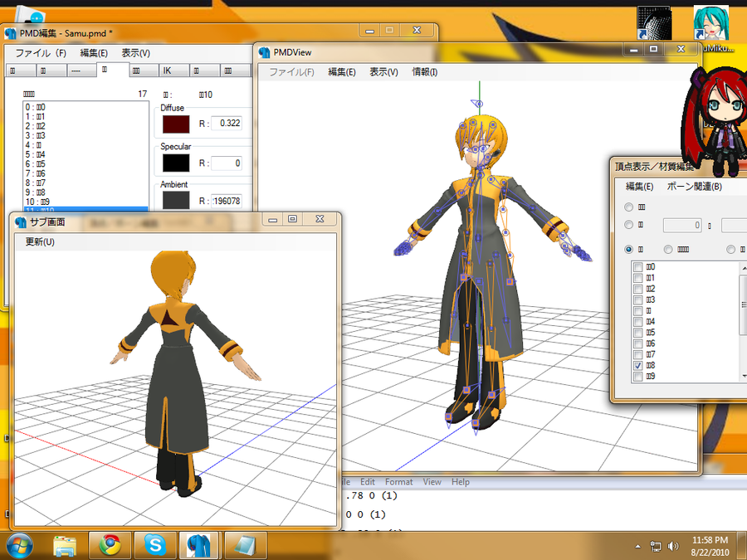Image resolution: width=747 pixels, height=560 pixels.
Task: Tick the checkbox labeled with number 0
Action: pyautogui.click(x=638, y=267)
